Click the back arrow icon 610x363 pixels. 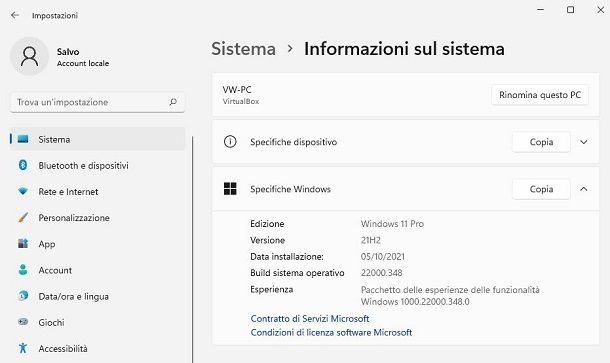[15, 15]
